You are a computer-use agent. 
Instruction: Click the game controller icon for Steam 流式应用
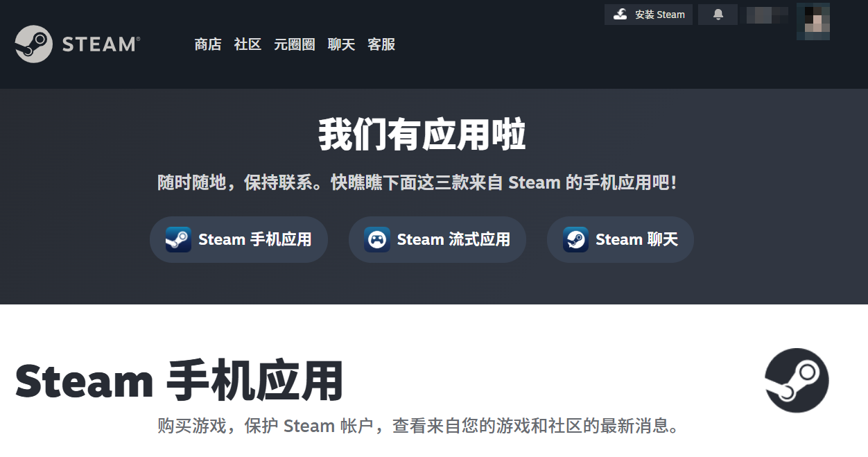[376, 239]
